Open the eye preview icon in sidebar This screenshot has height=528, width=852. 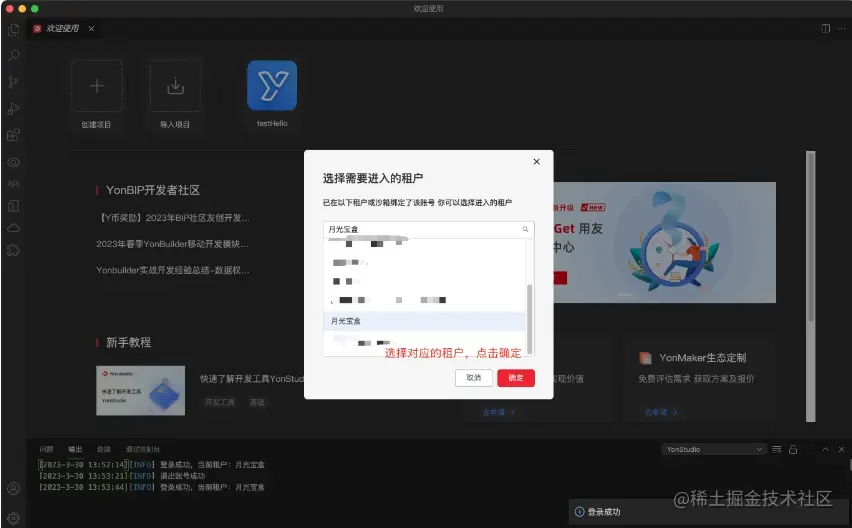[x=14, y=162]
